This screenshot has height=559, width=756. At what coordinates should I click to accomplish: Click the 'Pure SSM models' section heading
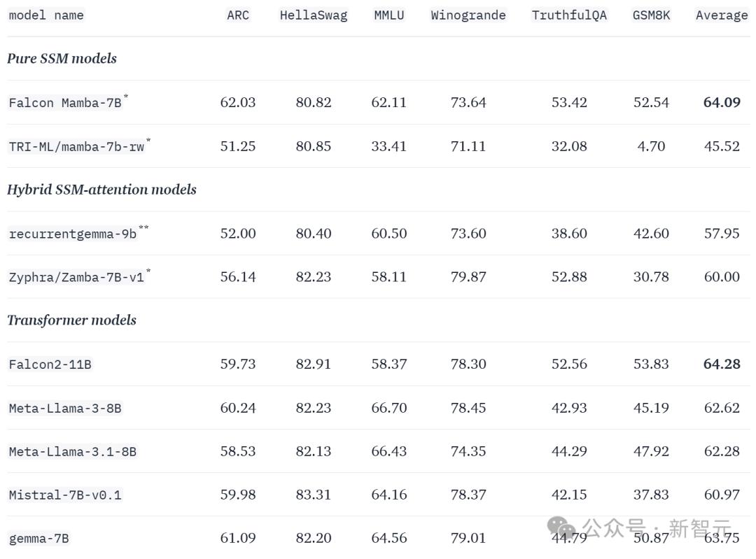click(62, 58)
